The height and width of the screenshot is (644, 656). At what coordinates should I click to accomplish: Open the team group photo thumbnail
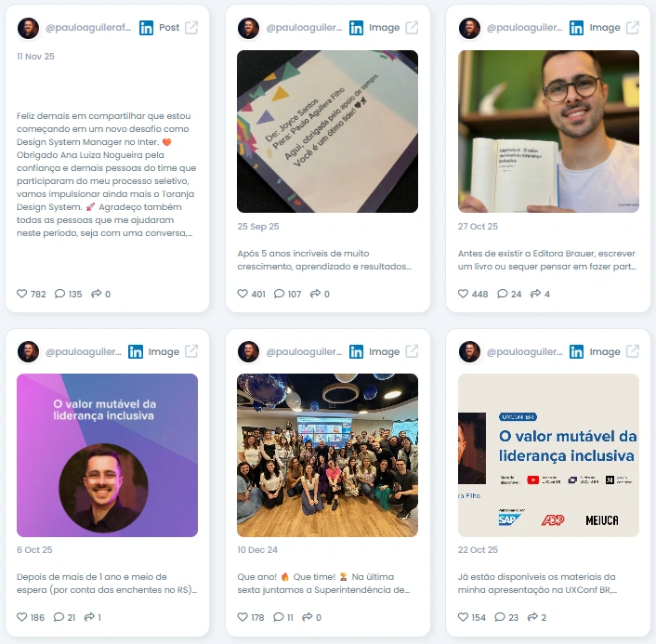327,455
